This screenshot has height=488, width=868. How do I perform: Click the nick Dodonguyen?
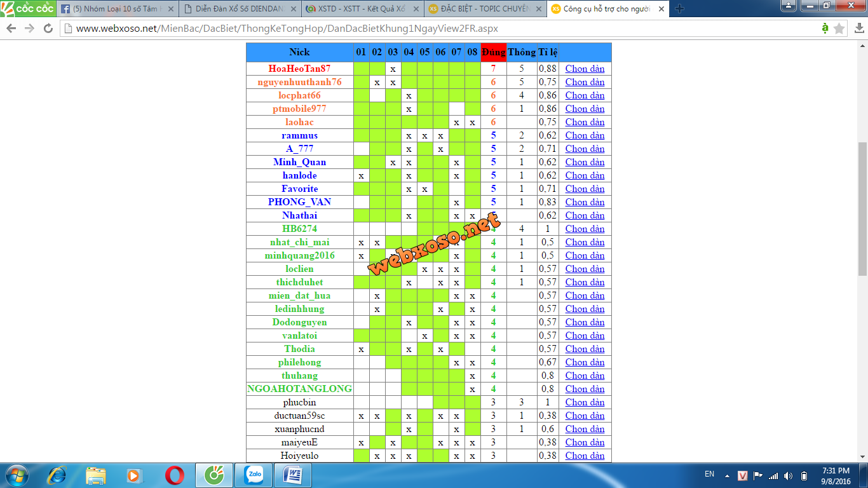click(299, 322)
